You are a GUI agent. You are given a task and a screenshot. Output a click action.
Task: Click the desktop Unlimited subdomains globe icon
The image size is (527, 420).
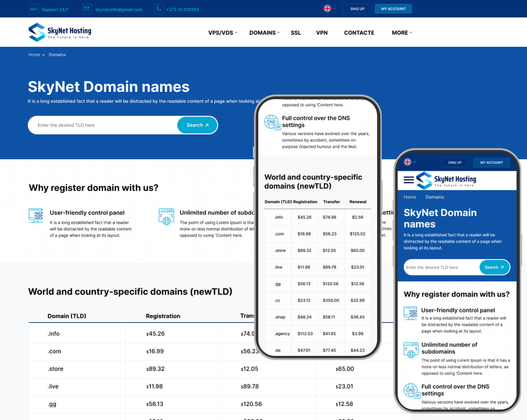click(x=166, y=216)
